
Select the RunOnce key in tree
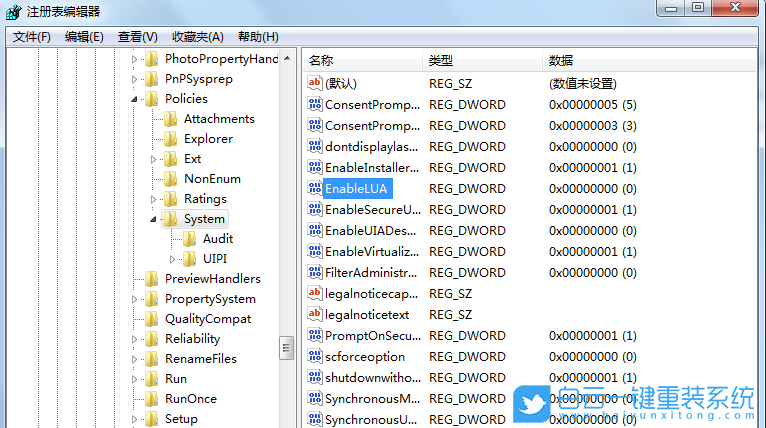[x=190, y=399]
